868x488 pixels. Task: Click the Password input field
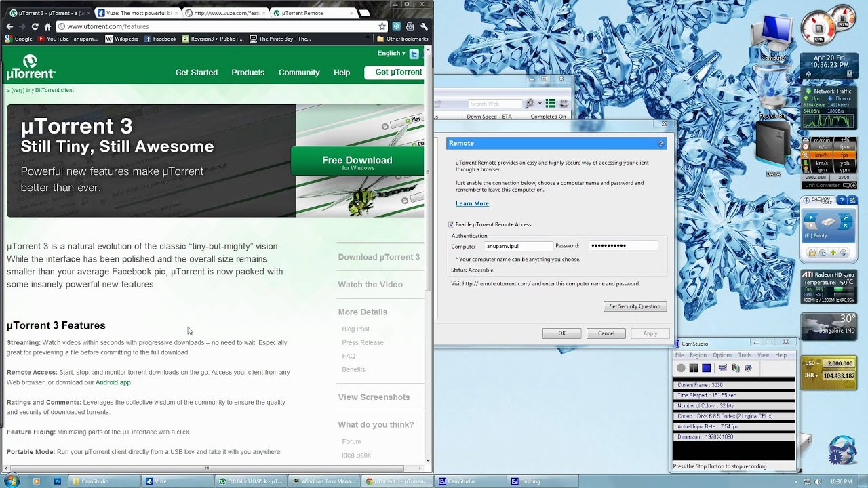tap(623, 246)
